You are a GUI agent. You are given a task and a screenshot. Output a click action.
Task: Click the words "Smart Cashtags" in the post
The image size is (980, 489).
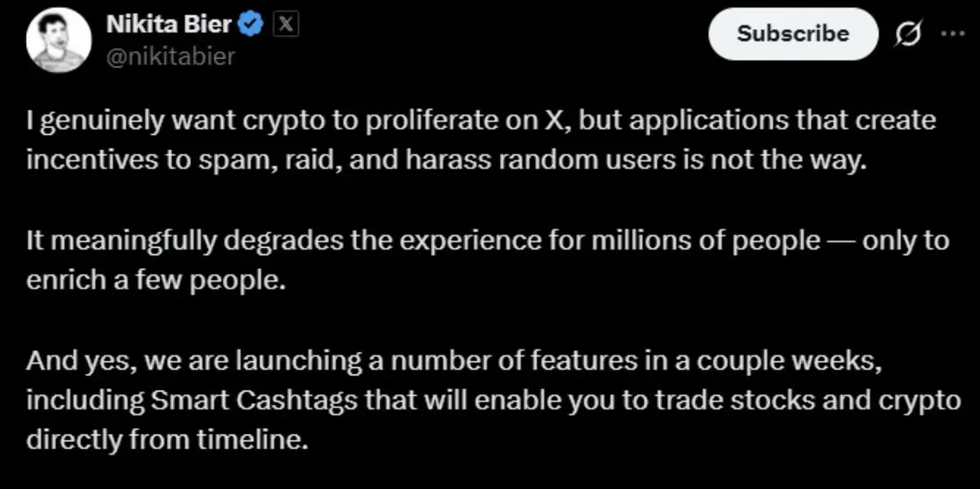pos(244,401)
